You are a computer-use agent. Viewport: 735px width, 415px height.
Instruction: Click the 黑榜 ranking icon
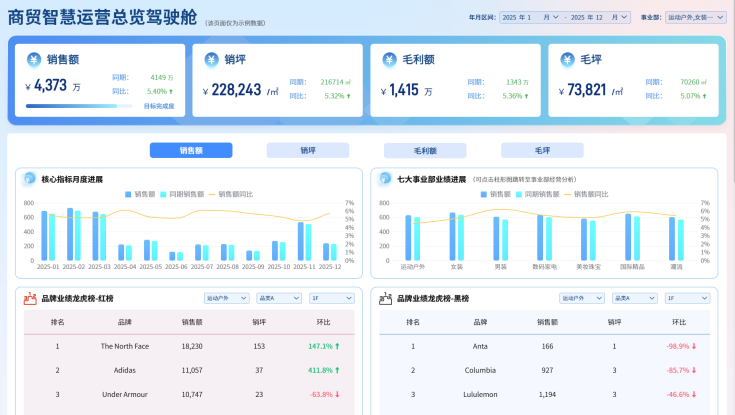pyautogui.click(x=384, y=298)
